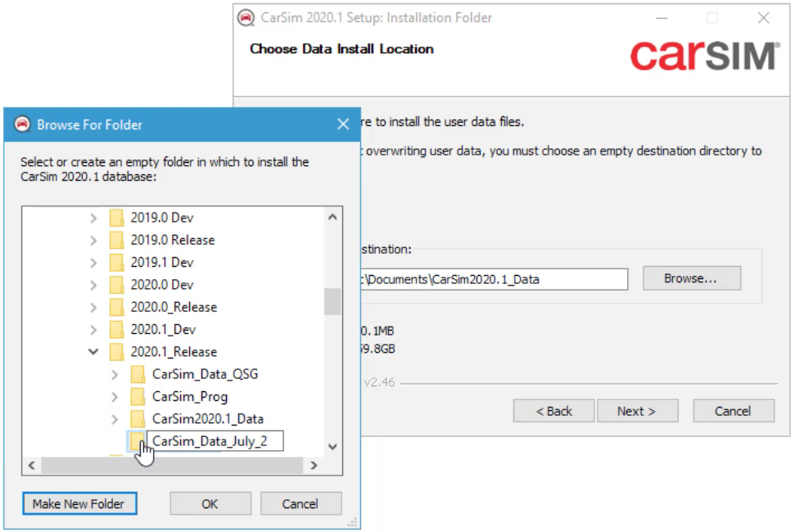Viewport: 795px width, 532px height.
Task: Select the 2019.0 Release tree item
Action: click(173, 240)
